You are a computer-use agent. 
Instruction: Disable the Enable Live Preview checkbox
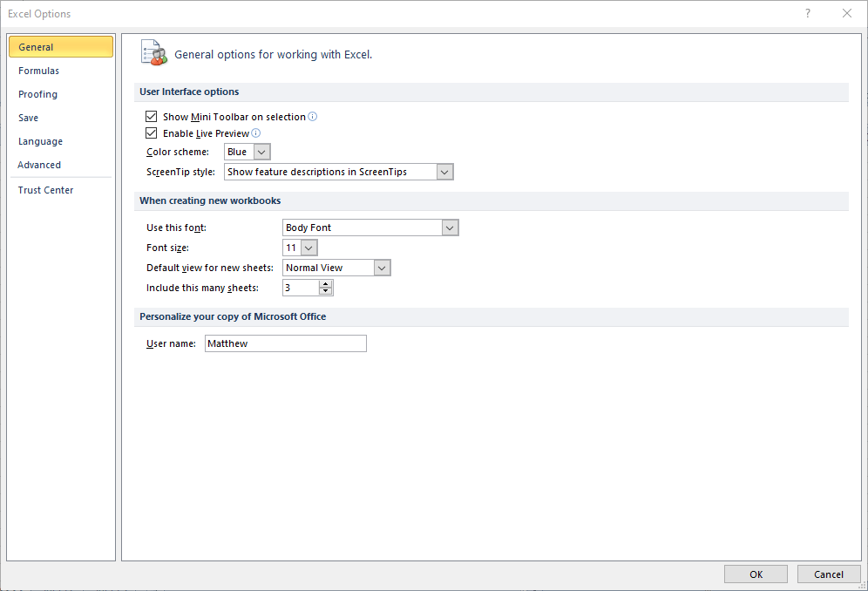pos(152,133)
